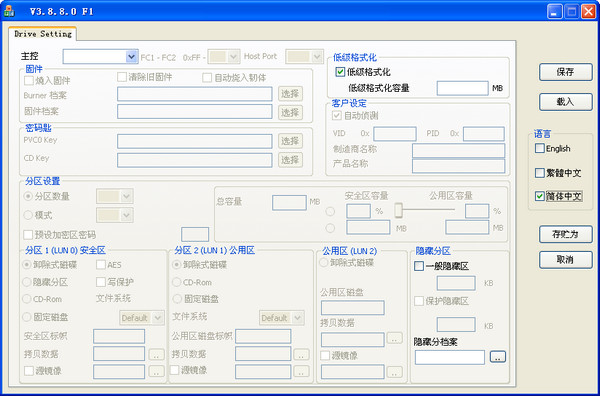
Task: Click the 低级格式化容量 MB input field
Action: point(463,88)
